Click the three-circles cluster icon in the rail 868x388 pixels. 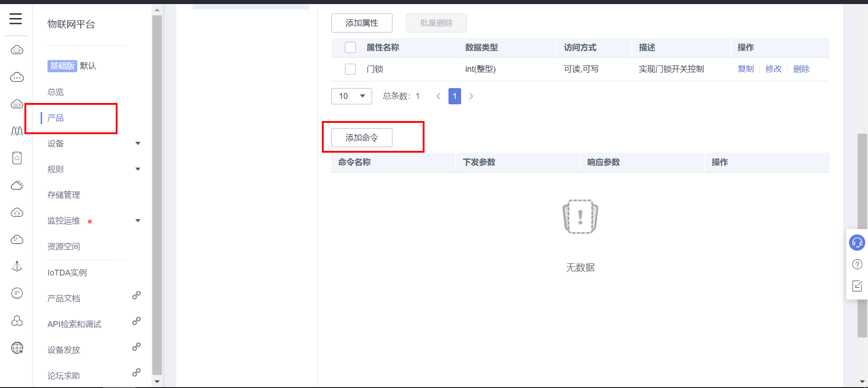coord(17,321)
